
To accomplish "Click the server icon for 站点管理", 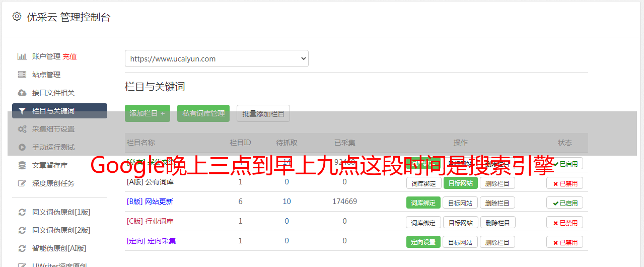I will (22, 75).
